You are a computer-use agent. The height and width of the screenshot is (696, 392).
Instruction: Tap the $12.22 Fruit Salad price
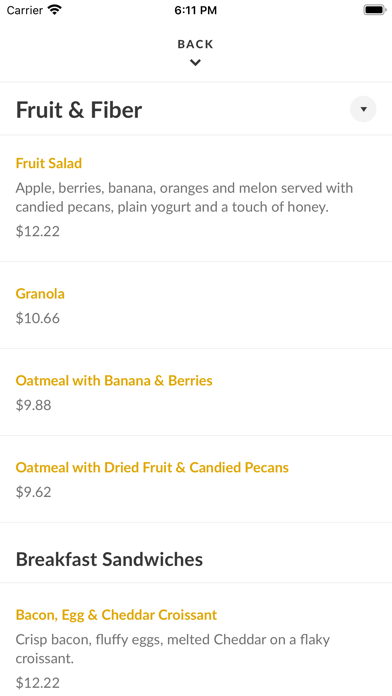pyautogui.click(x=38, y=231)
